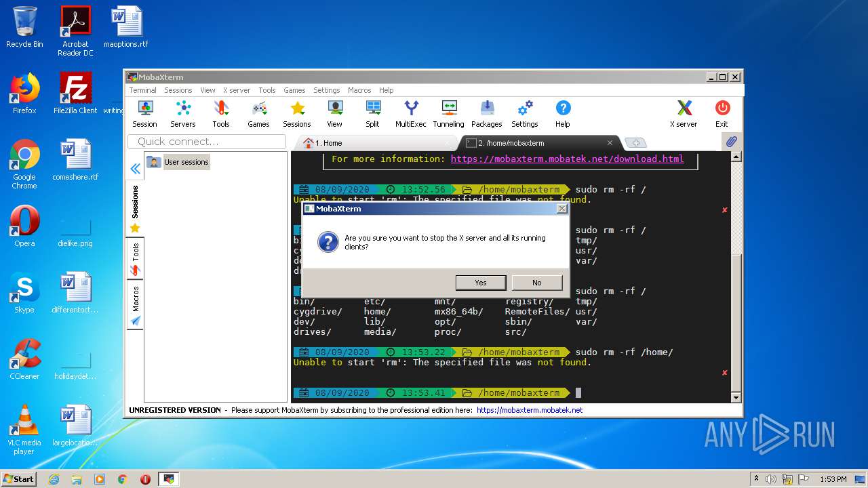Open the Sessions star toolbar icon
The width and height of the screenshot is (868, 488).
tap(297, 114)
